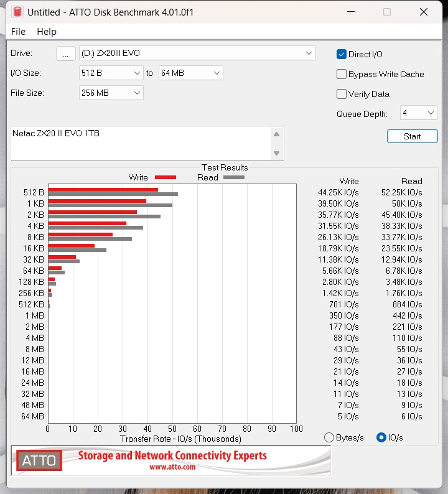Open the File Size 256 MB dropdown
This screenshot has width=448, height=494.
[x=111, y=93]
